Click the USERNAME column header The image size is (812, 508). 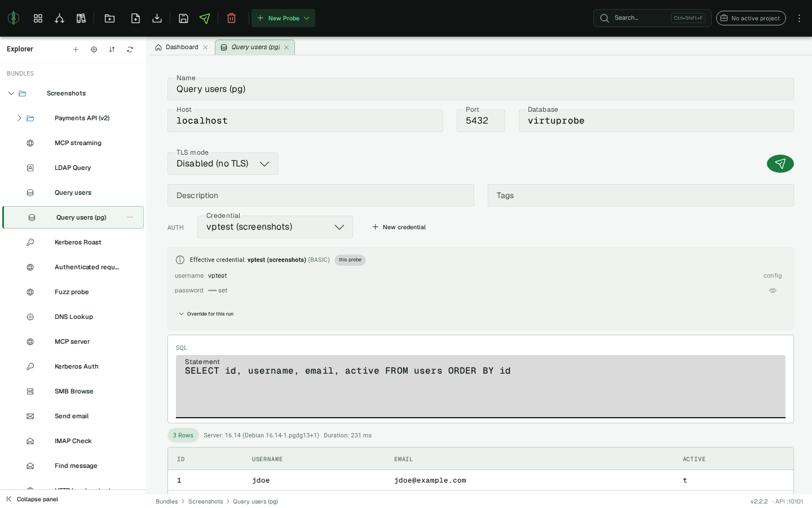tap(267, 459)
